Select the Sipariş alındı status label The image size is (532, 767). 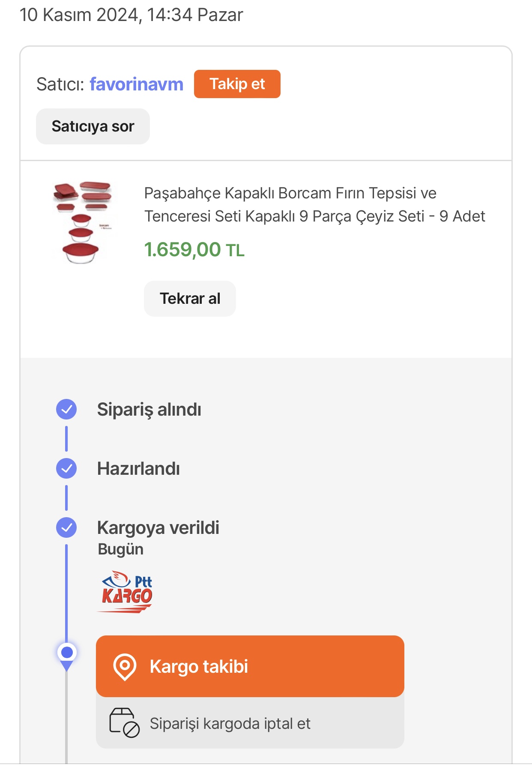[149, 410]
